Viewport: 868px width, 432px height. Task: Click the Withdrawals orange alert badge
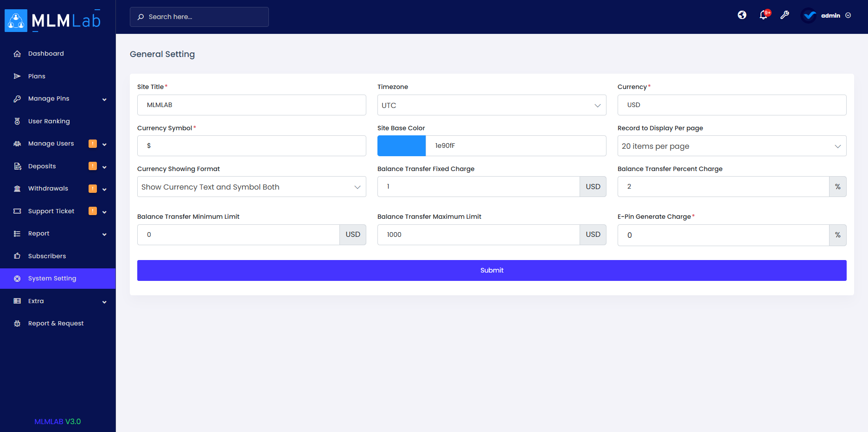click(93, 189)
